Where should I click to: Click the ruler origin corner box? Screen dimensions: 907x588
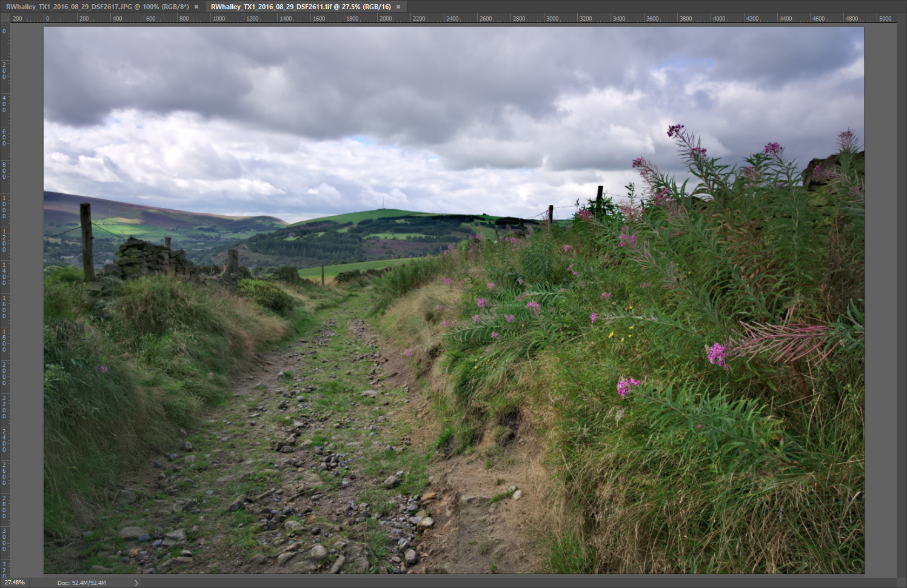[x=5, y=18]
